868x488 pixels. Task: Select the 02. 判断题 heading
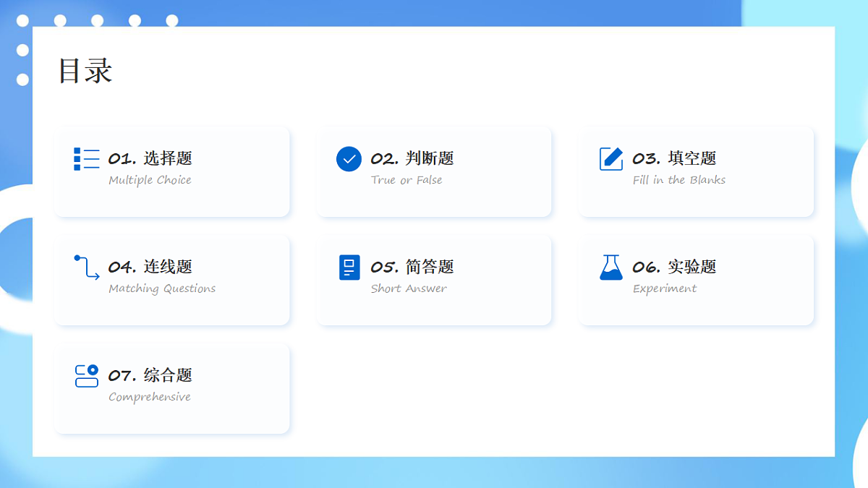click(x=412, y=158)
